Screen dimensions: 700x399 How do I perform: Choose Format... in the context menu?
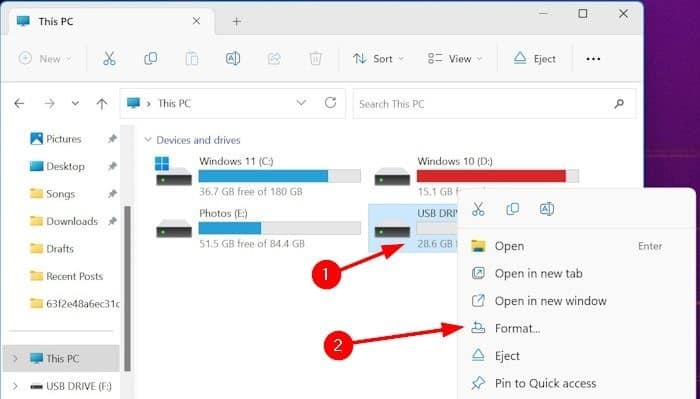pyautogui.click(x=576, y=328)
